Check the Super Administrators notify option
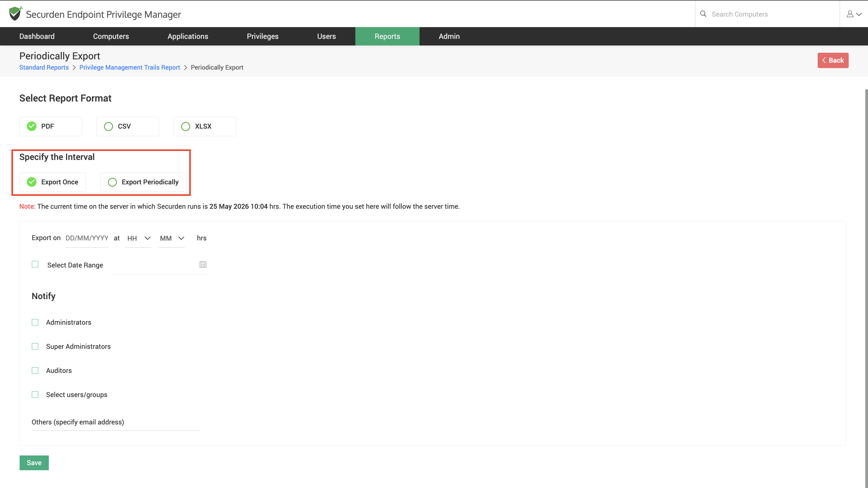Viewport: 868px width, 488px height. coord(35,346)
